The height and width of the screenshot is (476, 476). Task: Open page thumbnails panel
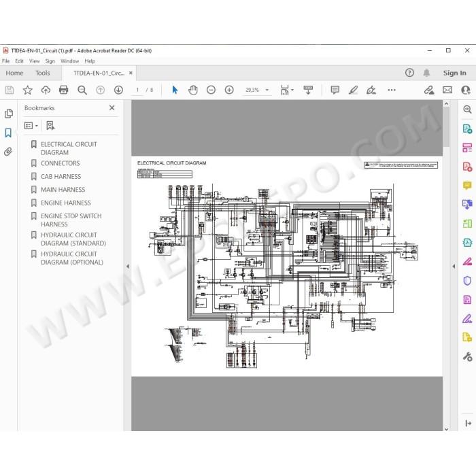click(x=9, y=114)
